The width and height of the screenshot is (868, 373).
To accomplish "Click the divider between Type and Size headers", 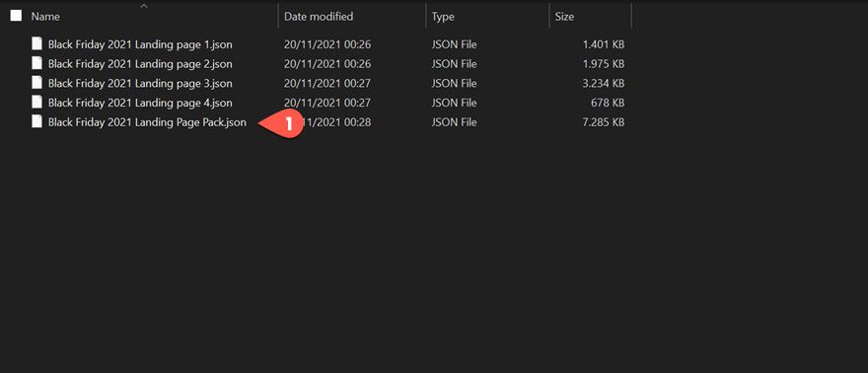I will (x=549, y=16).
